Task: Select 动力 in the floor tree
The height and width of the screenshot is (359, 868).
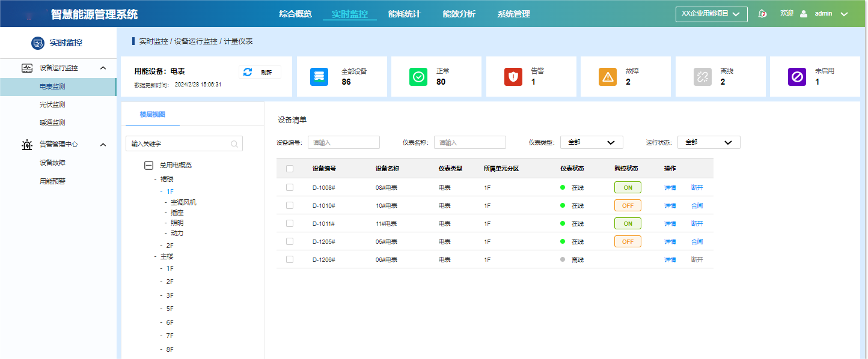Action: [x=177, y=233]
